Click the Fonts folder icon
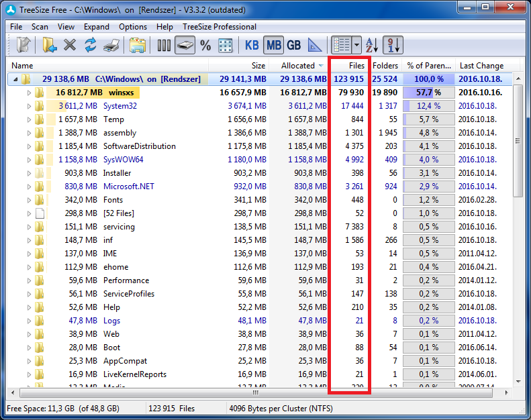Viewport: 531px width, 420px height. (x=40, y=200)
